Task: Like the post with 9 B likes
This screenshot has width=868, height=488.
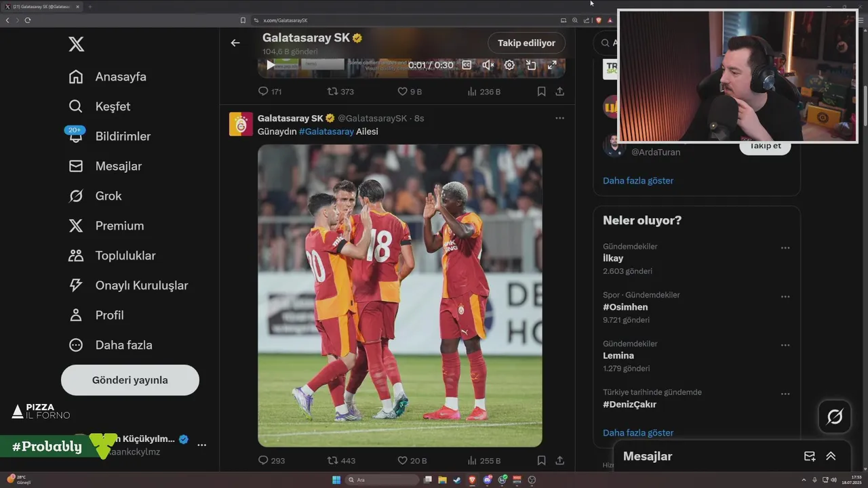Action: coord(410,91)
